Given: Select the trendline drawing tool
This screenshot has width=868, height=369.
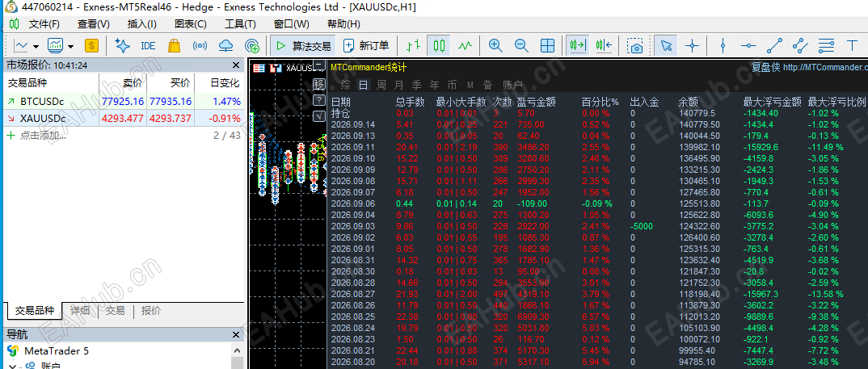Looking at the screenshot, I should tap(774, 46).
